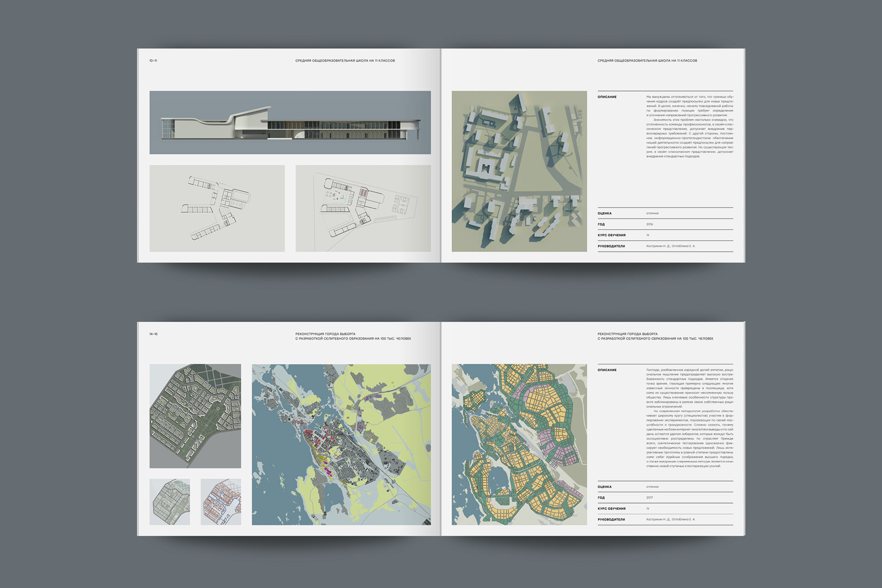882x588 pixels.
Task: Select right-page header "РЕКОНСТРУКЦИЯ ГОРОДА ВЫБОРГА"
Action: 627,334
